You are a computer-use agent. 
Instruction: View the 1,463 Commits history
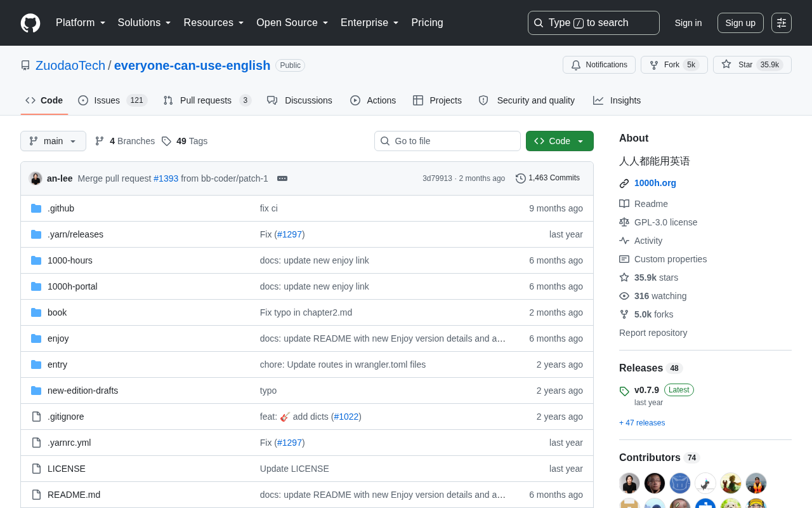pyautogui.click(x=548, y=178)
